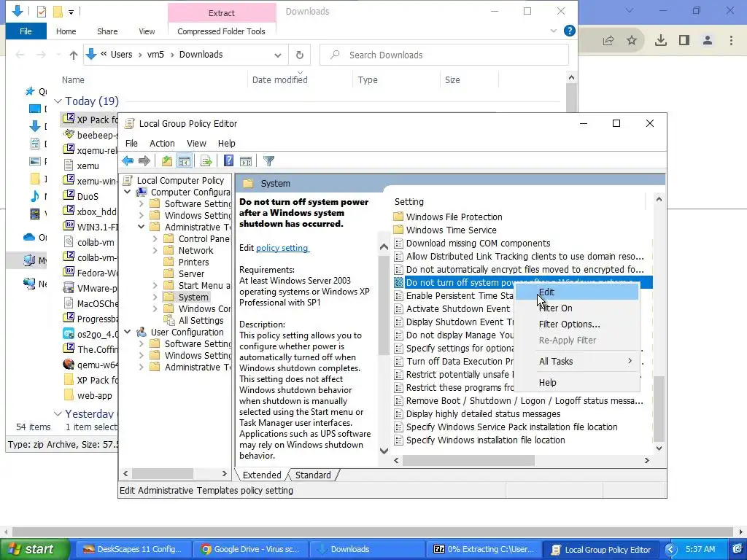Switch to Google Drive taskbar button
Viewport: 747px width, 560px height.
(x=249, y=549)
